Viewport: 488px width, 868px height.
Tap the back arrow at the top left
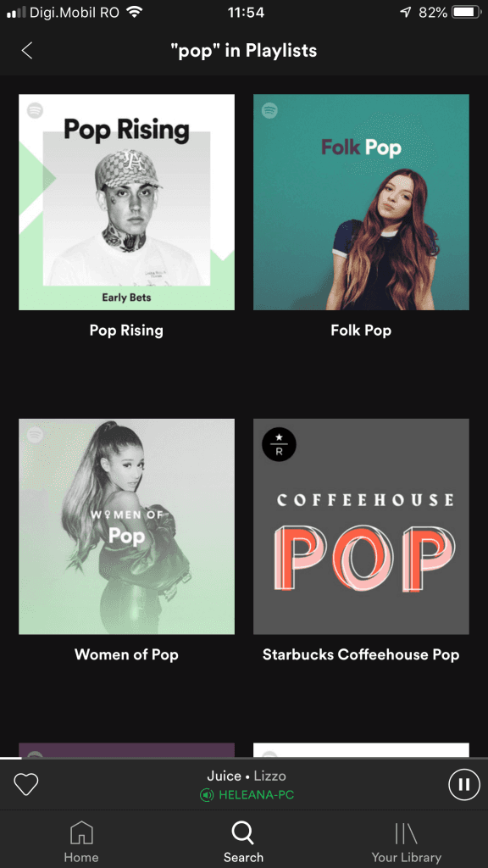pos(26,51)
